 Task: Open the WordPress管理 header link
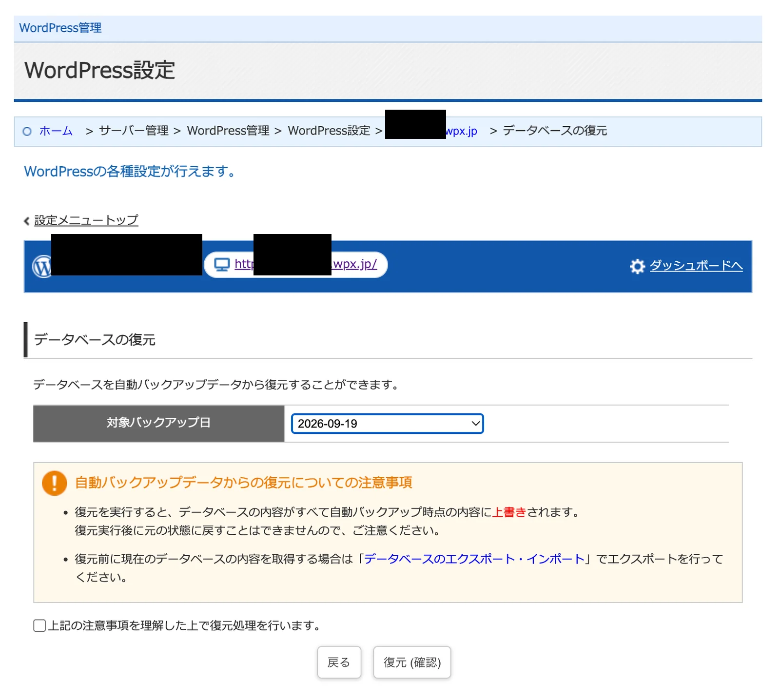pos(60,28)
